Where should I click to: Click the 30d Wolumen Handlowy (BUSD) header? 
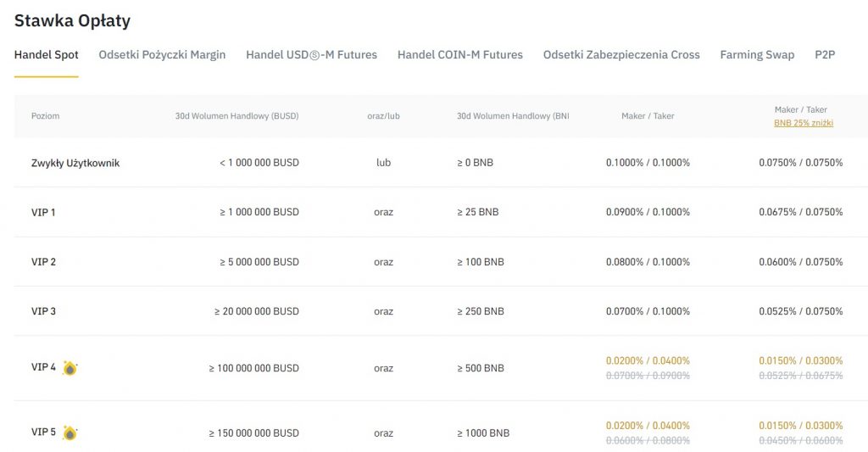pyautogui.click(x=236, y=116)
